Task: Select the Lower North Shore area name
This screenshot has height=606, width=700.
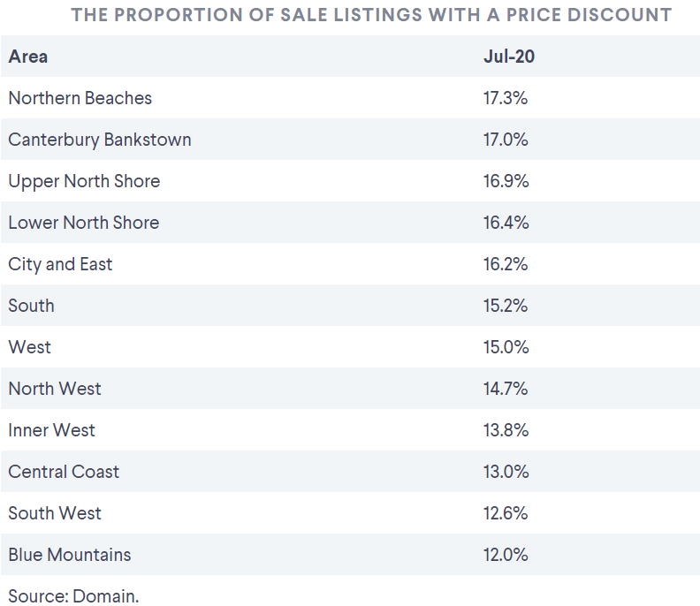Action: pyautogui.click(x=83, y=223)
